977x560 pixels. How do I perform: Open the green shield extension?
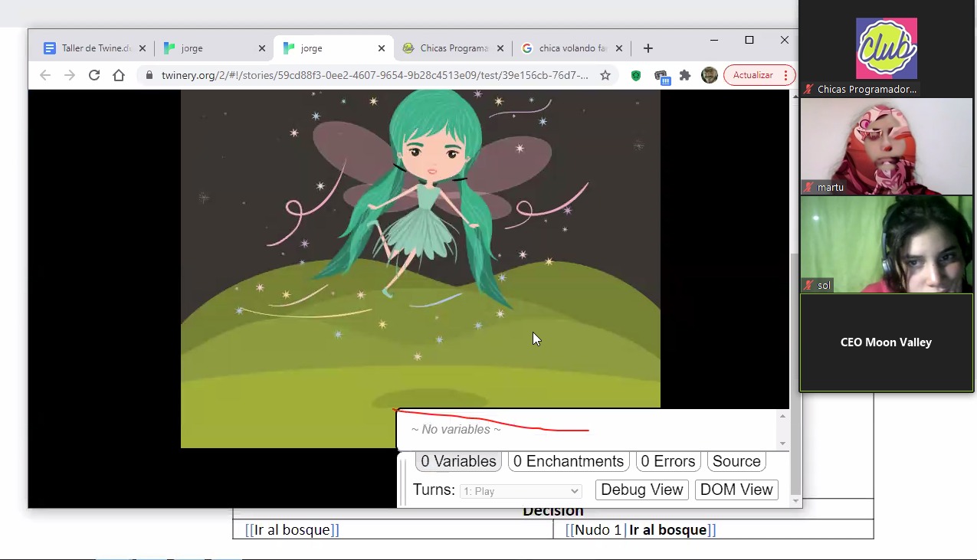click(636, 75)
